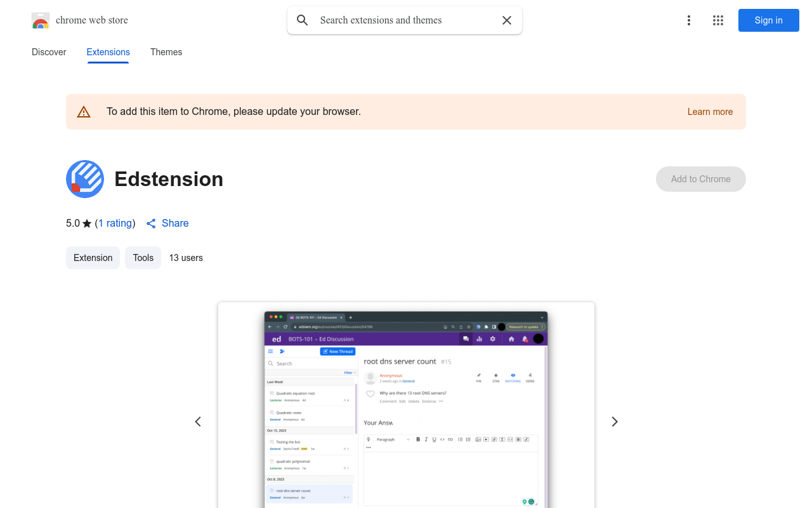
Task: Click the Chrome Web Store logo
Action: pos(41,20)
